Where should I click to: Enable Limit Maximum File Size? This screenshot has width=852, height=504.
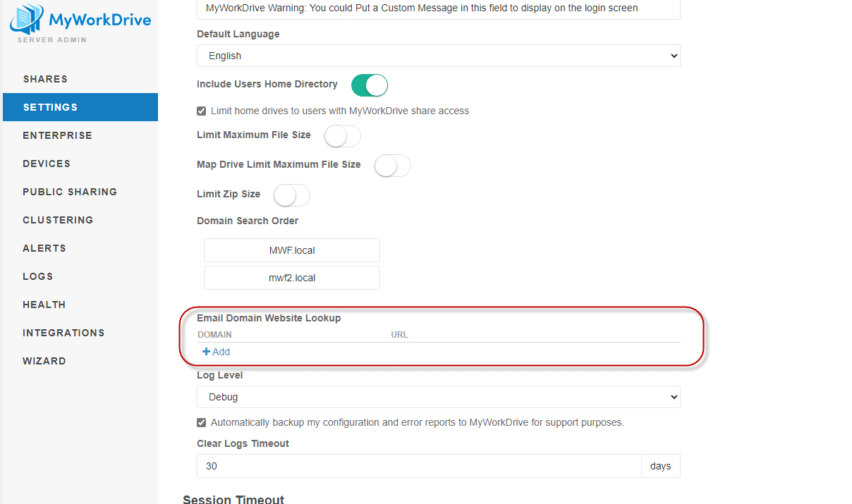click(x=342, y=136)
